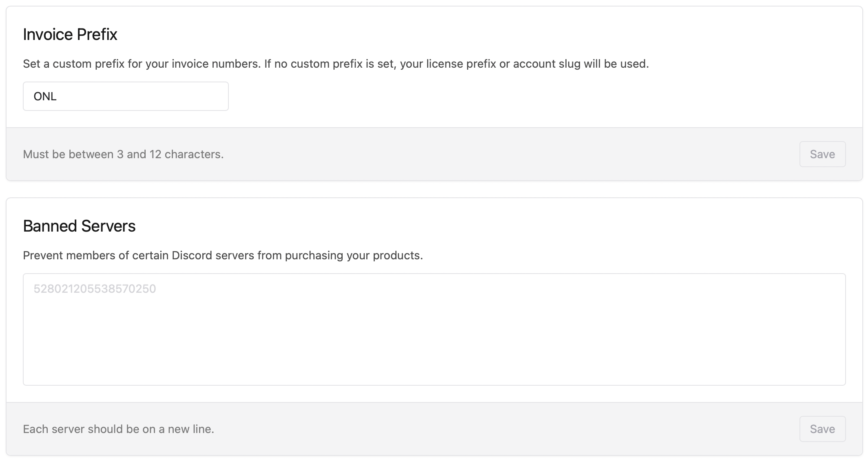Click Save in the Banned Servers section
Screen dimensions: 868x464
pos(822,429)
